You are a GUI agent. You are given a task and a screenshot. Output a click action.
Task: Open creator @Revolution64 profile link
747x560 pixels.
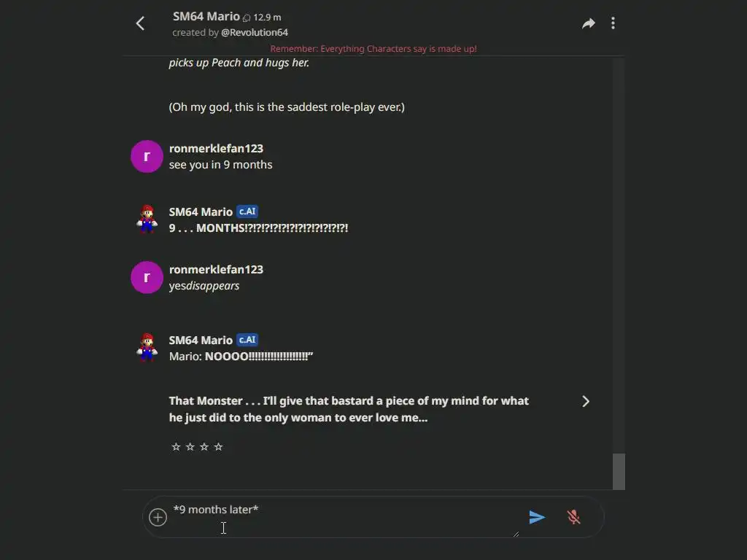click(x=255, y=33)
